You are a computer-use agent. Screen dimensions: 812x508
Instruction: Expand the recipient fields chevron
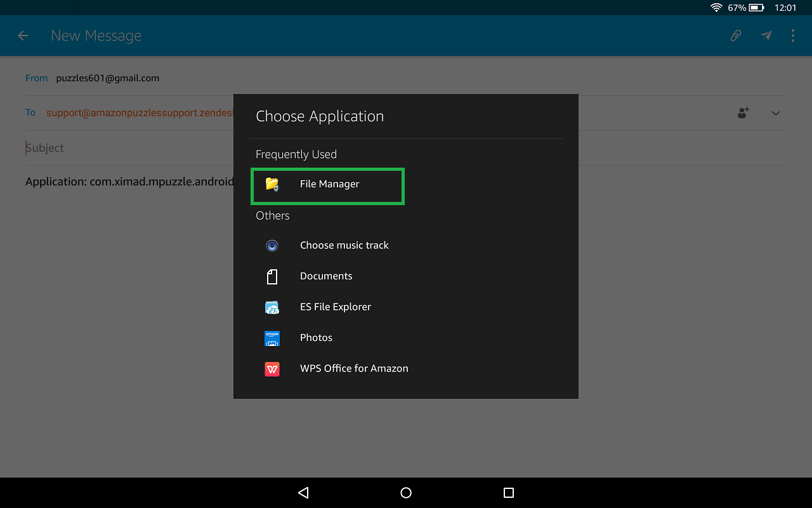[x=775, y=113]
